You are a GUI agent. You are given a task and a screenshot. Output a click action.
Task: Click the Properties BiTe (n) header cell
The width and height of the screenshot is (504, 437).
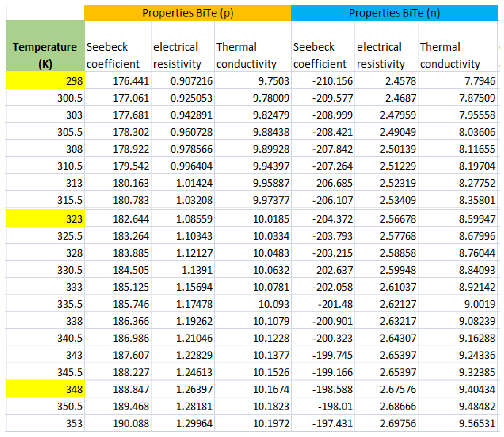coord(394,13)
